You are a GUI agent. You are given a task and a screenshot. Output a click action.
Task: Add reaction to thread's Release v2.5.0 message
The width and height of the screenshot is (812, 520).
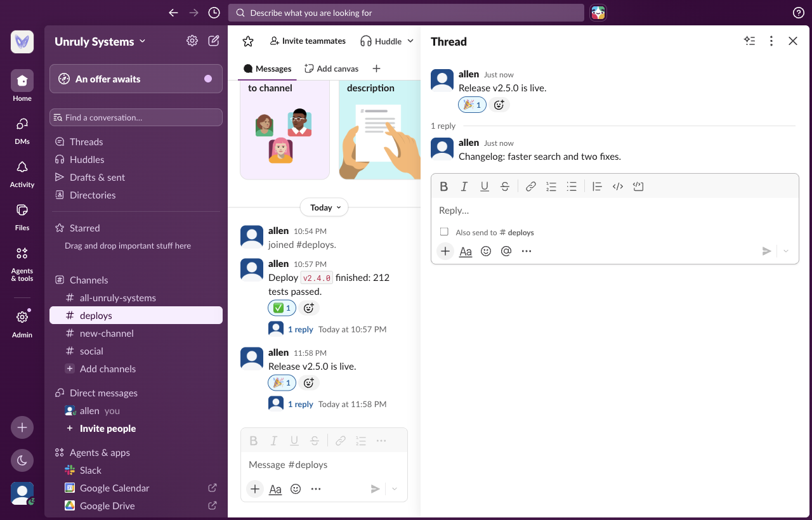pos(499,105)
